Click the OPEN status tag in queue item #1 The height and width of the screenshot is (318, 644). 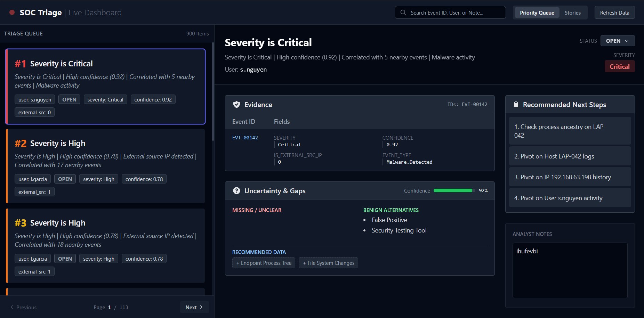69,99
